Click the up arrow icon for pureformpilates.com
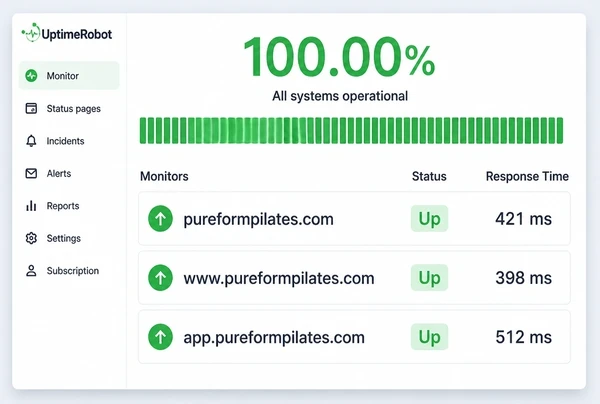The width and height of the screenshot is (600, 404). point(160,219)
